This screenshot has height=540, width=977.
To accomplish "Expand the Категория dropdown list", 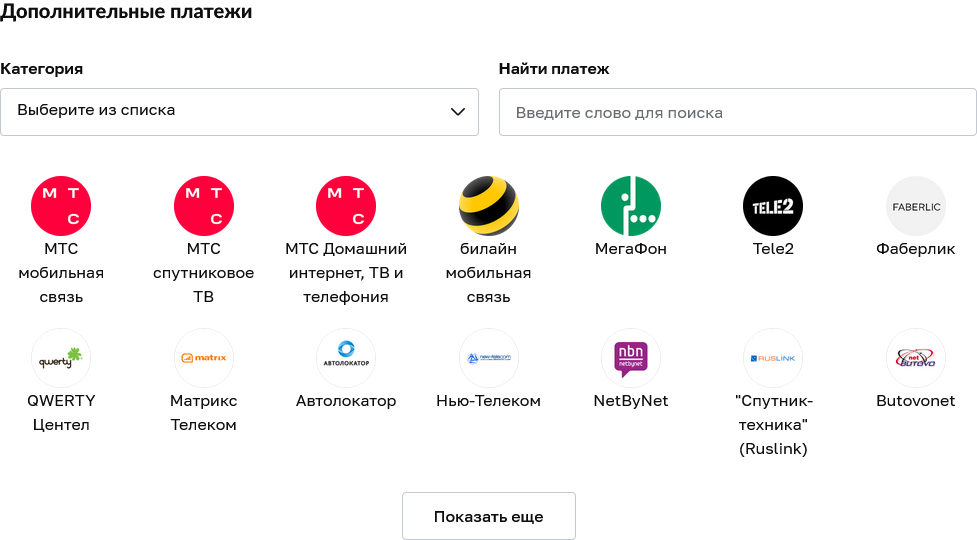I will point(239,112).
